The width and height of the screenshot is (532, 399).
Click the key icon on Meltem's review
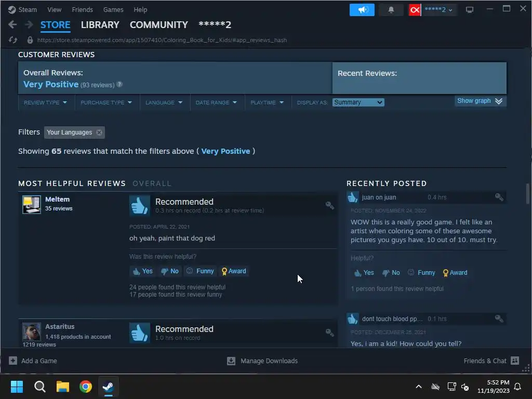click(329, 205)
